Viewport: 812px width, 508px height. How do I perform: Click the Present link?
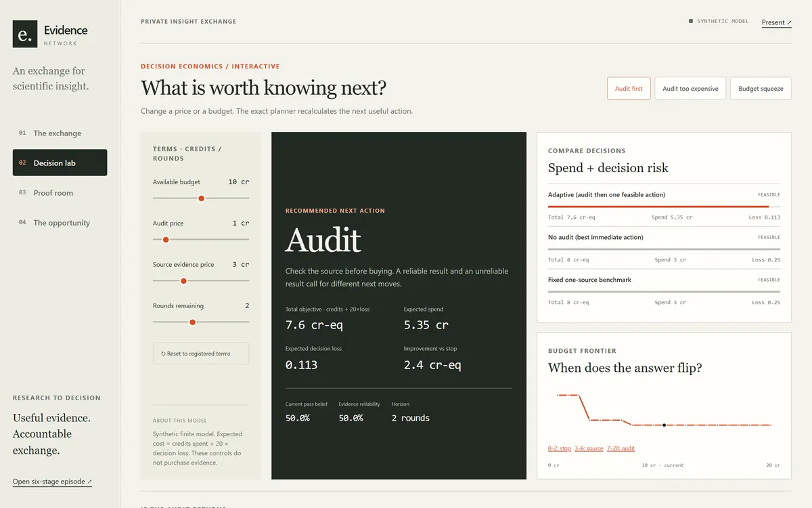776,22
